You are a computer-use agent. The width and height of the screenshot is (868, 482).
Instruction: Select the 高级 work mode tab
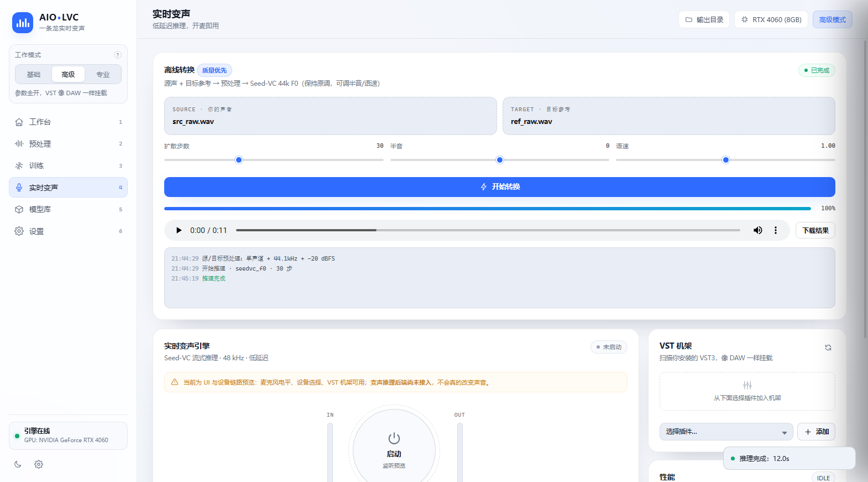click(x=68, y=74)
